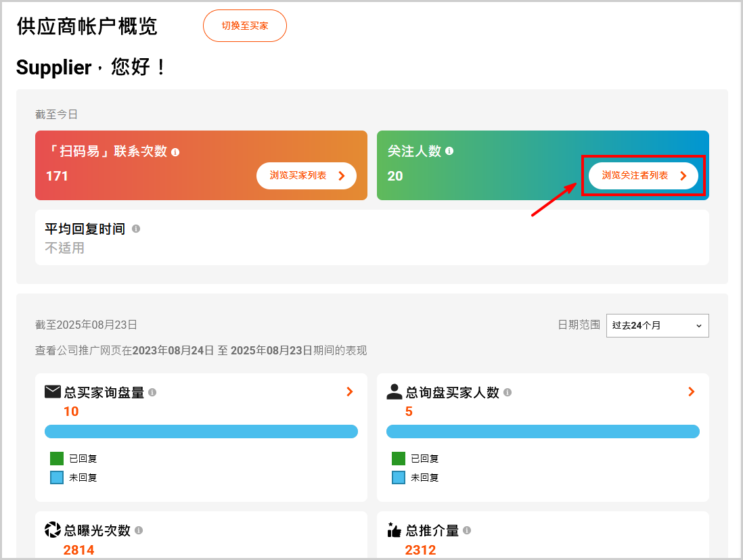Click info icon beside 总询盘买家人数
Viewport: 743px width, 560px height.
[x=508, y=392]
